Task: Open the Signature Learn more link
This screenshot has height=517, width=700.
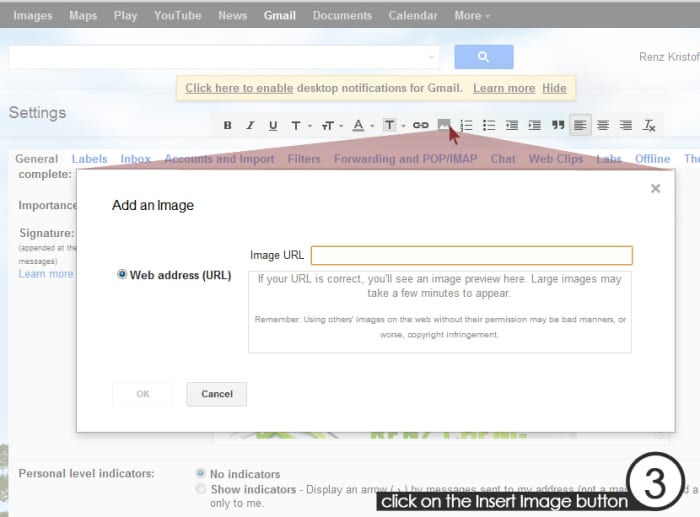Action: (46, 274)
